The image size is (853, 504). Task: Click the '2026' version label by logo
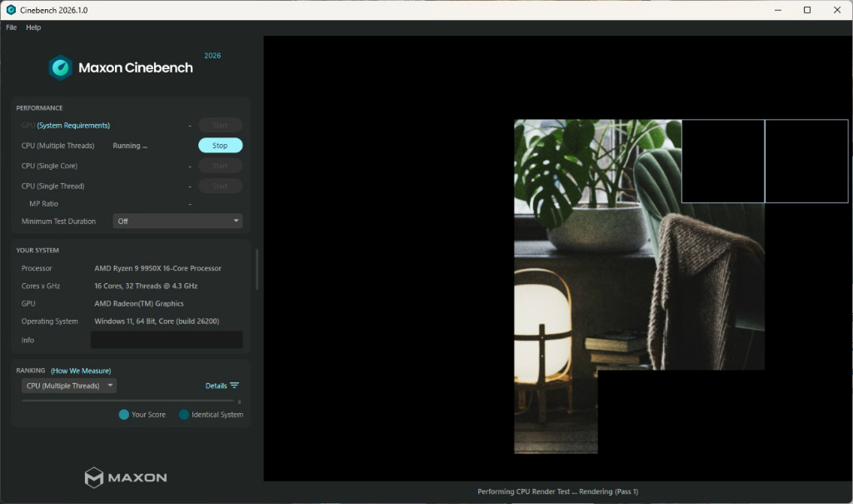click(212, 56)
